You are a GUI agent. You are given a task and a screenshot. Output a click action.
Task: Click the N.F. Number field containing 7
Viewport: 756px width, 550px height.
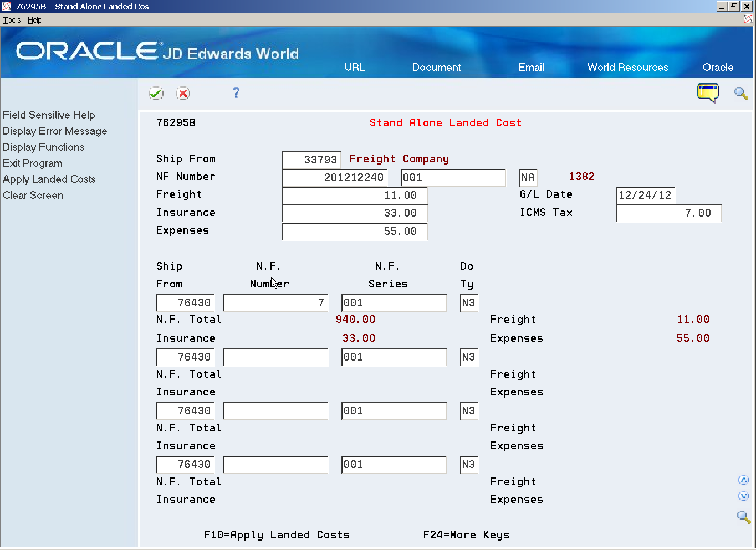click(275, 303)
